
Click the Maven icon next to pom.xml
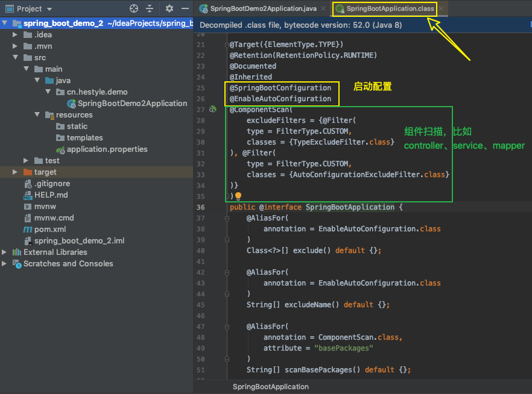[27, 229]
